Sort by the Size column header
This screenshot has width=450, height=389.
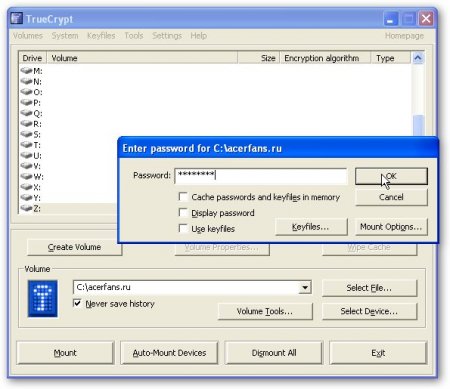[259, 58]
